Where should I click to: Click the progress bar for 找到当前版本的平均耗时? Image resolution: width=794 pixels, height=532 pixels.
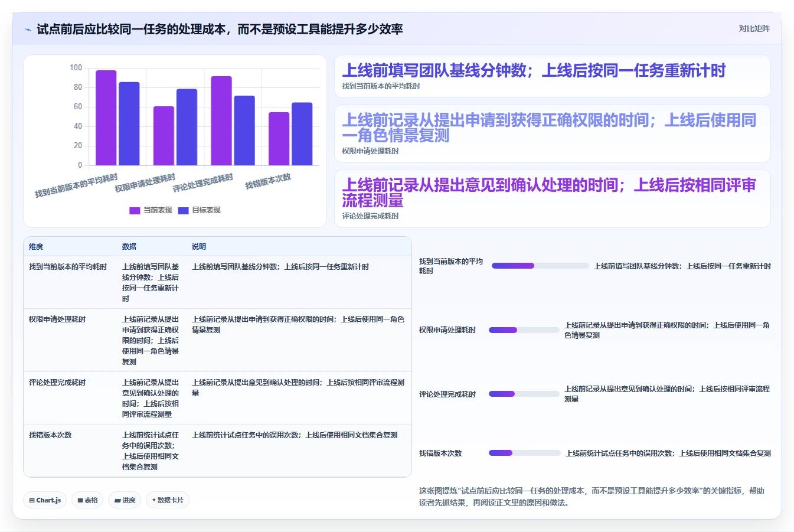point(540,266)
